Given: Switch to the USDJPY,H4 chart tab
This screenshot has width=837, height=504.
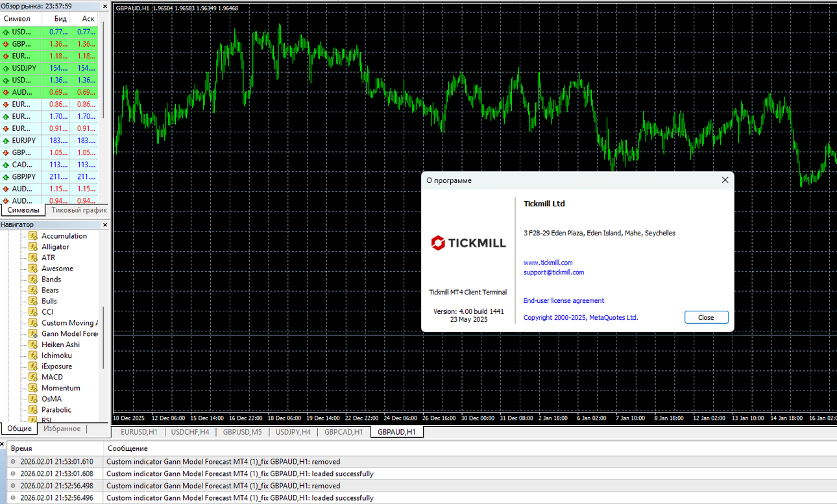Looking at the screenshot, I should [x=293, y=432].
